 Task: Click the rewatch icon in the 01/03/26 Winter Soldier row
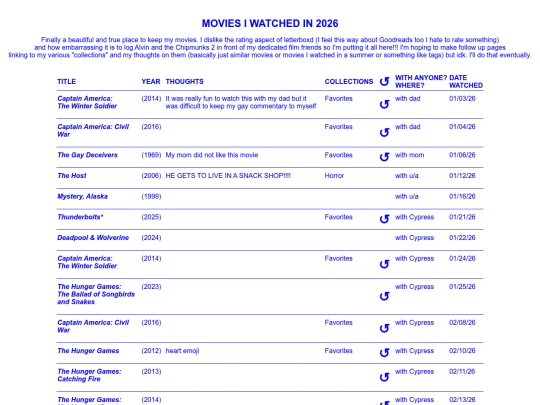(384, 104)
